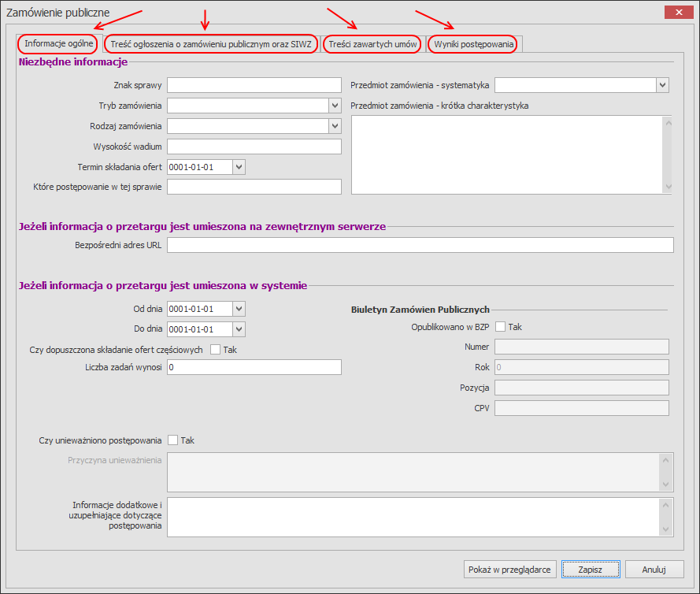This screenshot has width=700, height=594.
Task: Click the Biuletyn Zamówien Publicznych heading
Action: coord(420,310)
